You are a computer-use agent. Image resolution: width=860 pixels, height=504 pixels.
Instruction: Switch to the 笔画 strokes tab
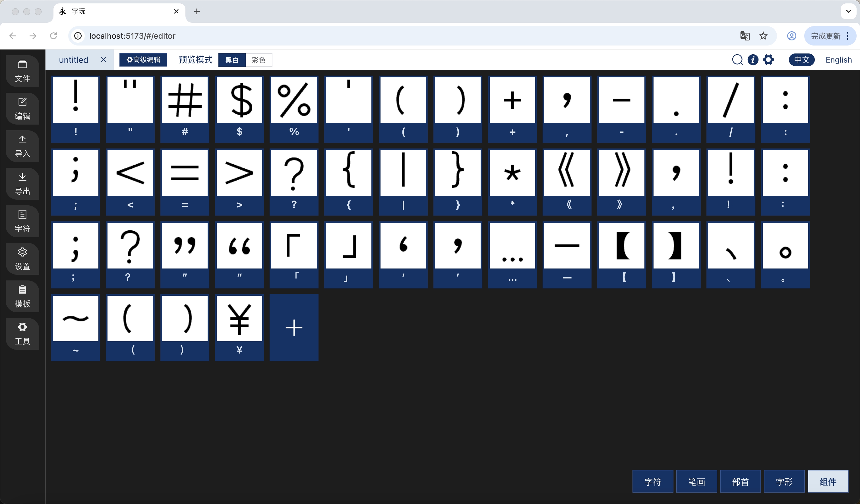696,482
